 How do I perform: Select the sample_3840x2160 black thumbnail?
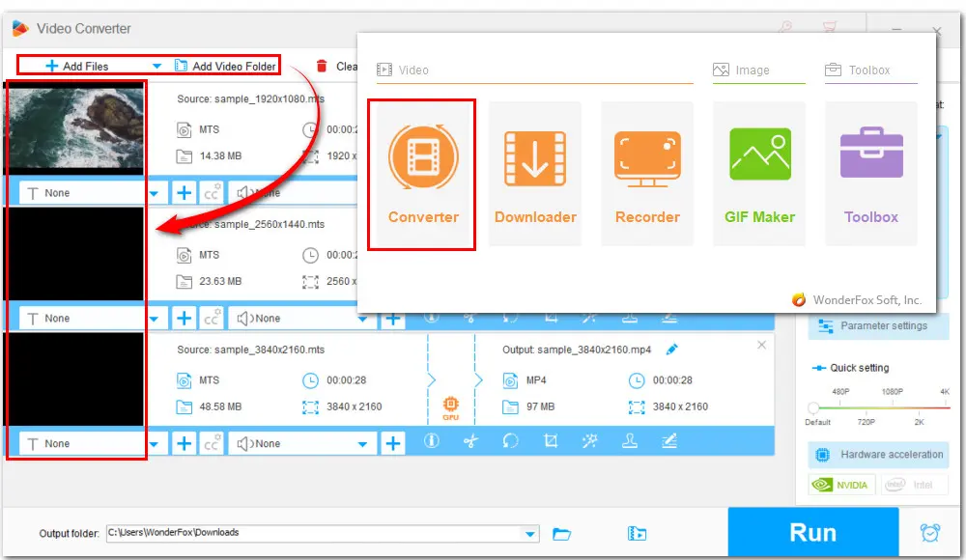click(75, 379)
